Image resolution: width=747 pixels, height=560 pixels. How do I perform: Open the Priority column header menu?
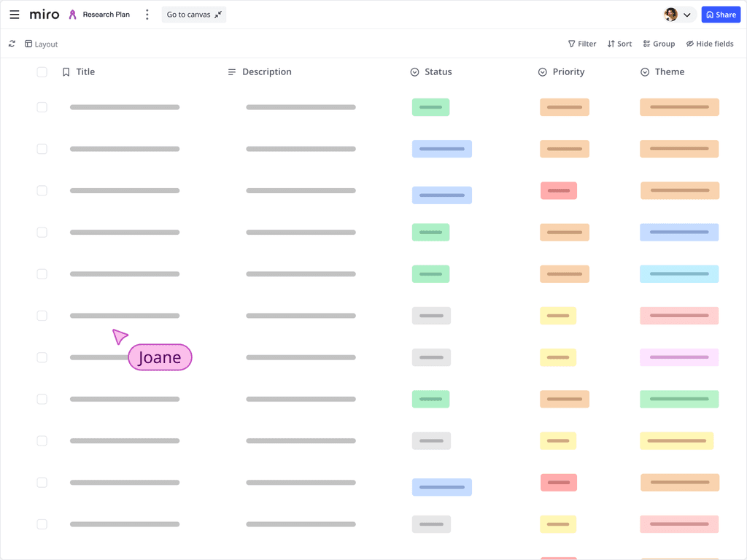coord(541,71)
